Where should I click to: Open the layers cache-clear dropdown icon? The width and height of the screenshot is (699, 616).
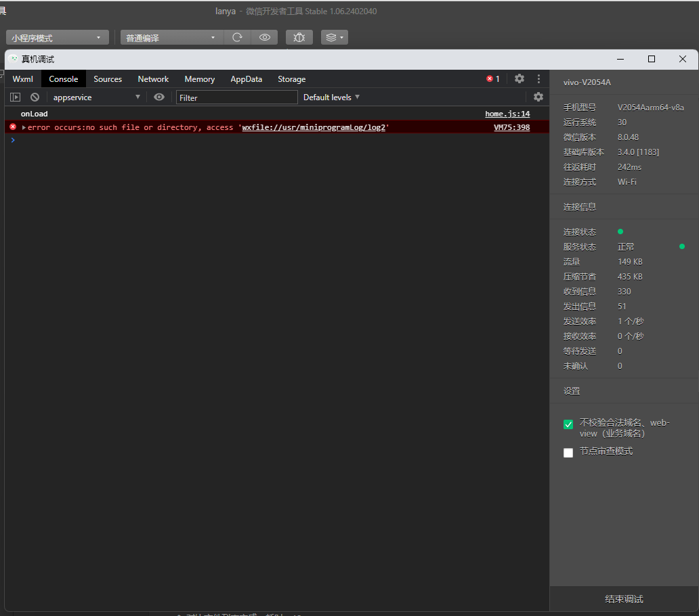[x=335, y=37]
